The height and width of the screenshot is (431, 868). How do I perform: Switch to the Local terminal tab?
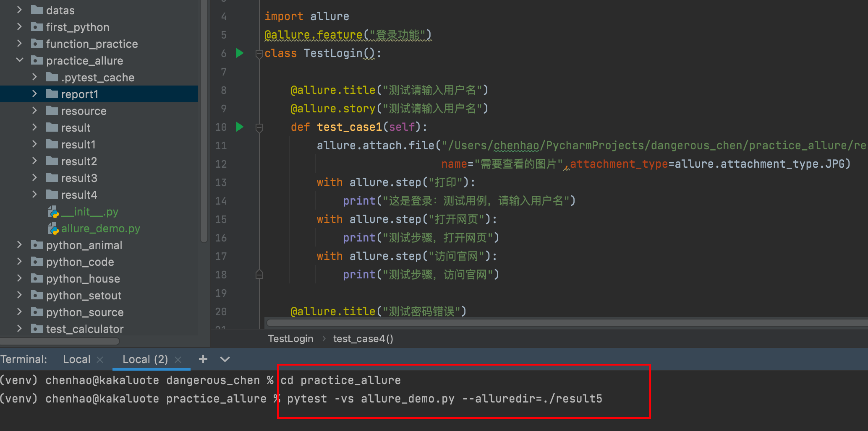click(x=76, y=359)
